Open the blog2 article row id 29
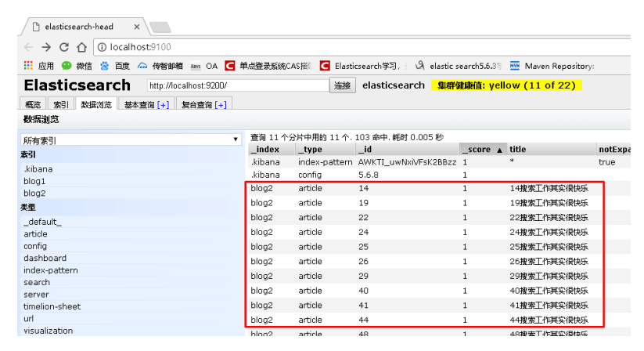This screenshot has height=351, width=644. click(440, 276)
